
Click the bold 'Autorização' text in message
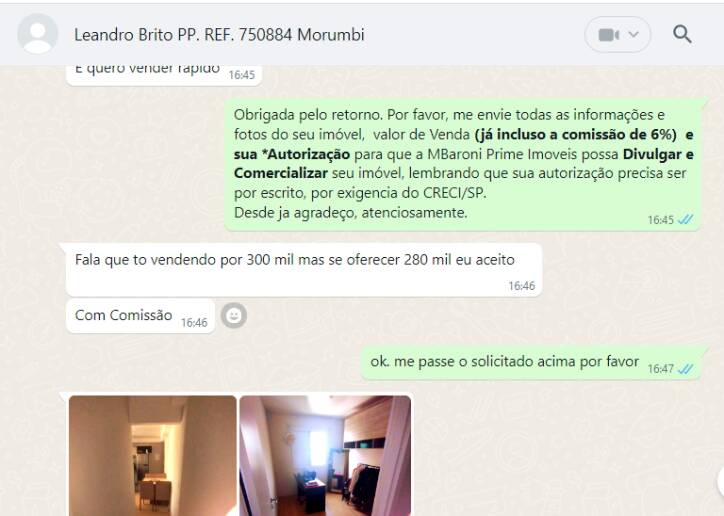[x=306, y=154]
